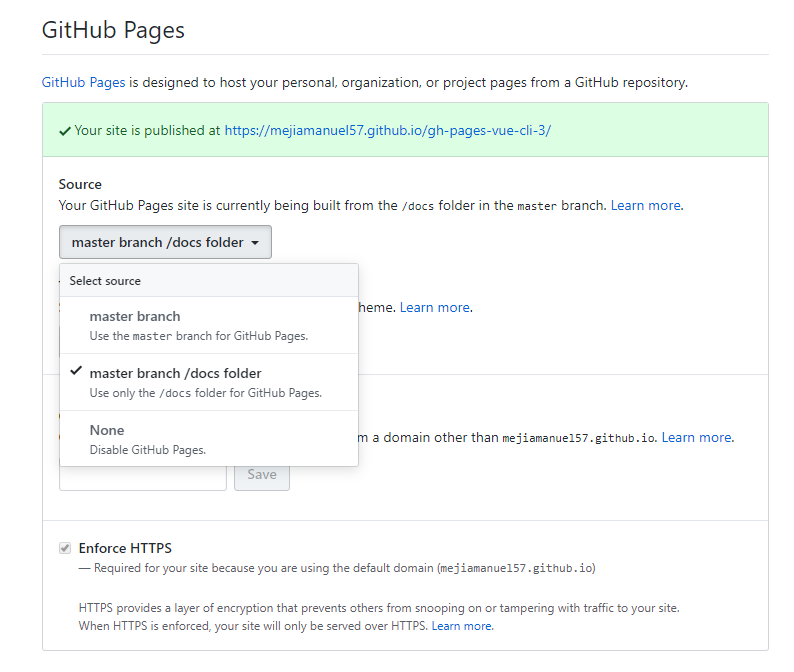Select None to disable GitHub Pages
This screenshot has width=794, height=672.
[x=209, y=439]
